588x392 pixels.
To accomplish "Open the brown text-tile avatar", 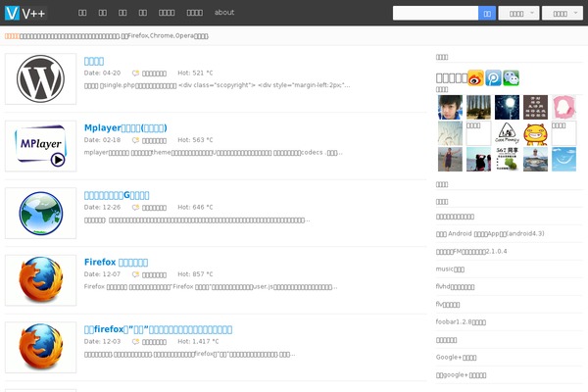I will click(535, 107).
